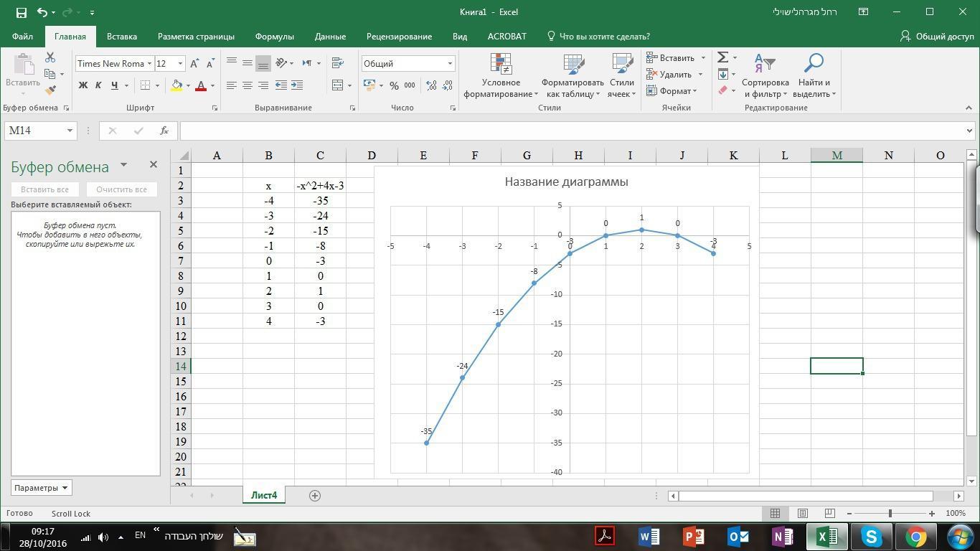Click the insert function fx icon
The width and height of the screenshot is (980, 551).
[x=164, y=131]
